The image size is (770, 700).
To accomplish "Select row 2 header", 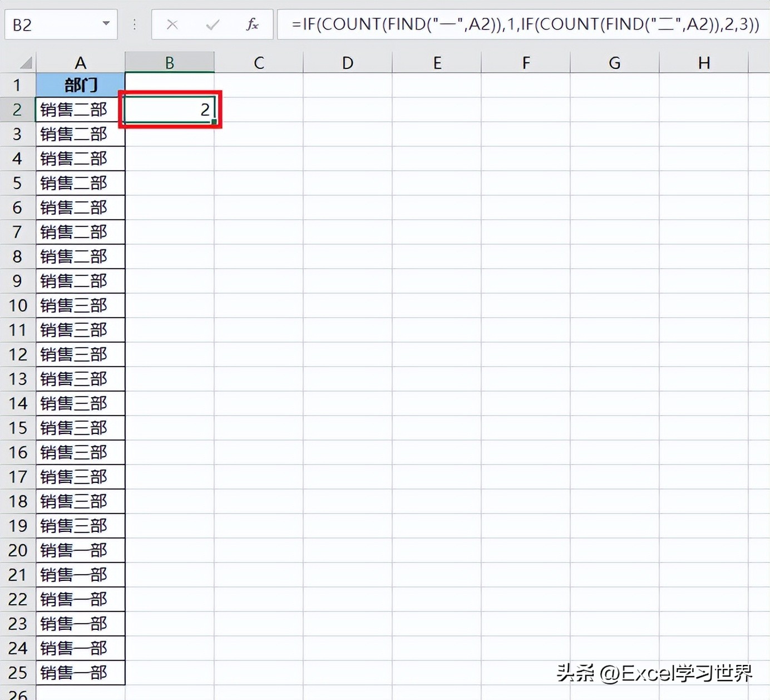I will tap(18, 110).
